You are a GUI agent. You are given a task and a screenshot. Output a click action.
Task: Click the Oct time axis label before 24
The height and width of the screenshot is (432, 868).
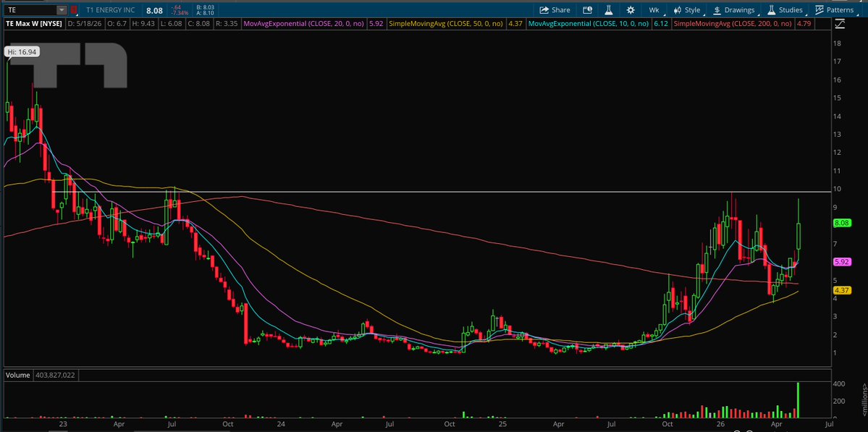point(228,424)
